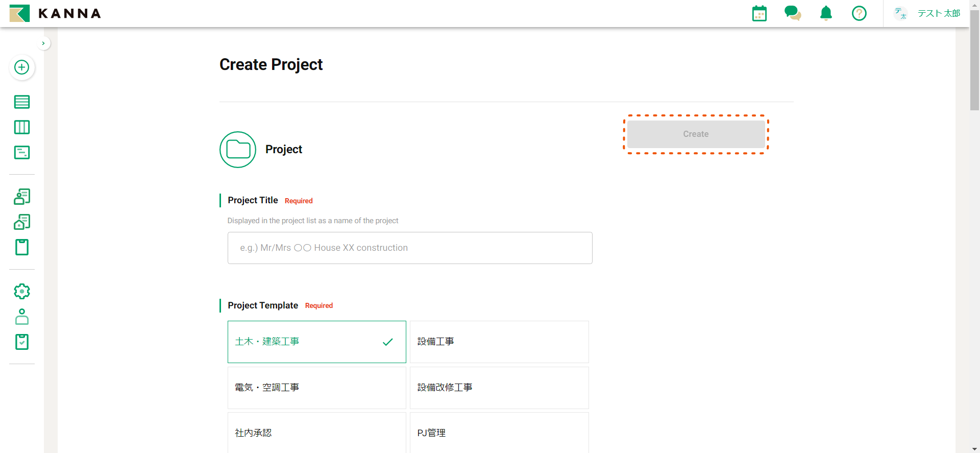This screenshot has width=980, height=453.
Task: Click the page vertical scrollbar
Action: click(x=974, y=230)
